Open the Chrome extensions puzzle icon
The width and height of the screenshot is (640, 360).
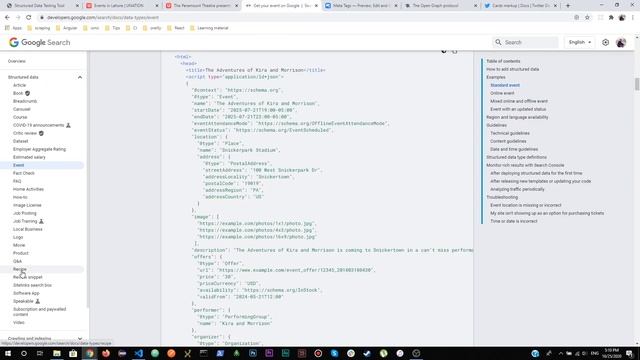611,18
